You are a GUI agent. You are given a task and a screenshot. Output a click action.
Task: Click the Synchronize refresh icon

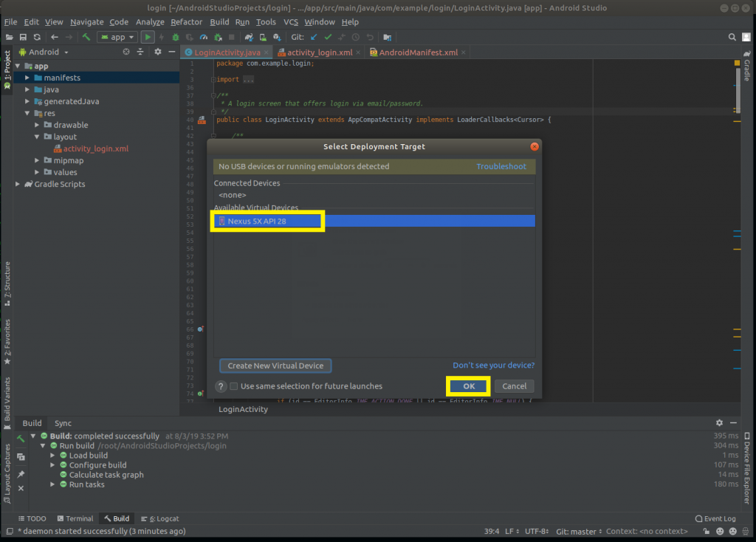pyautogui.click(x=37, y=37)
